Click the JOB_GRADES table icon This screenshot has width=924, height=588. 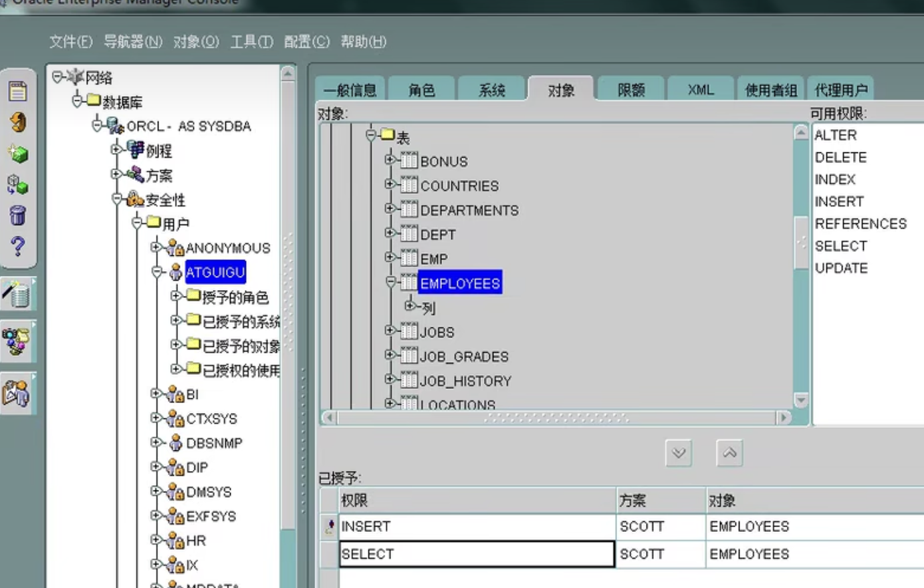click(409, 356)
